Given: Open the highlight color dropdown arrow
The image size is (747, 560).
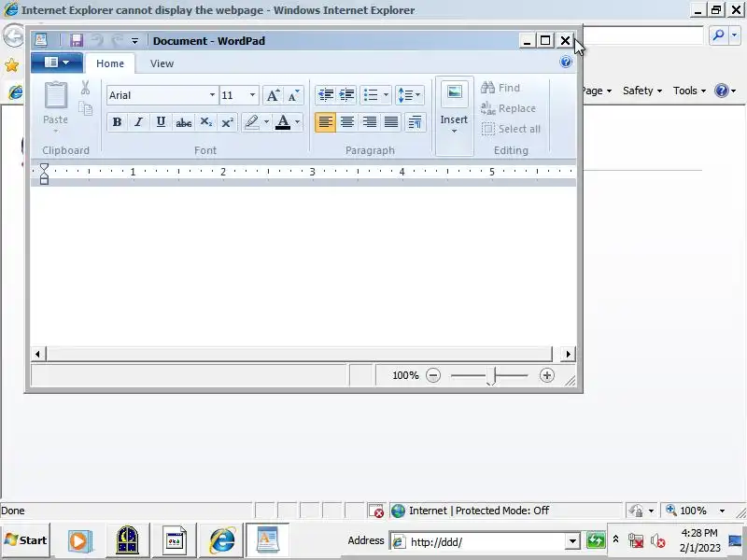Looking at the screenshot, I should (x=267, y=122).
